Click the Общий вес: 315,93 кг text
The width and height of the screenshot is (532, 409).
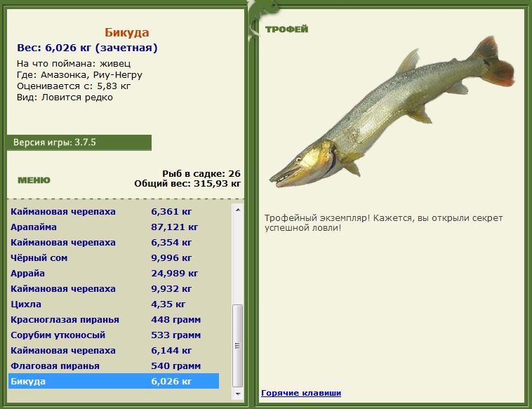187,184
